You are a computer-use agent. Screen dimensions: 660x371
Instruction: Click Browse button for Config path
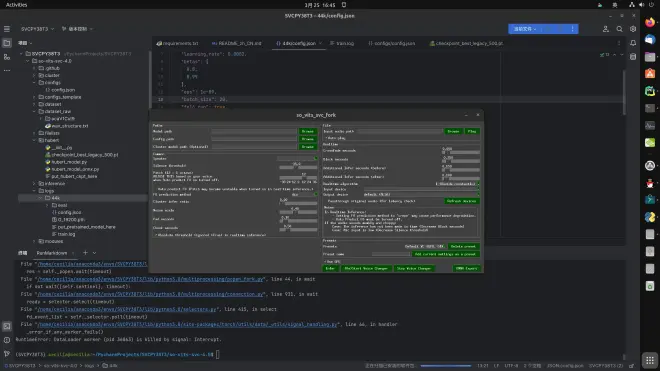[x=308, y=139]
